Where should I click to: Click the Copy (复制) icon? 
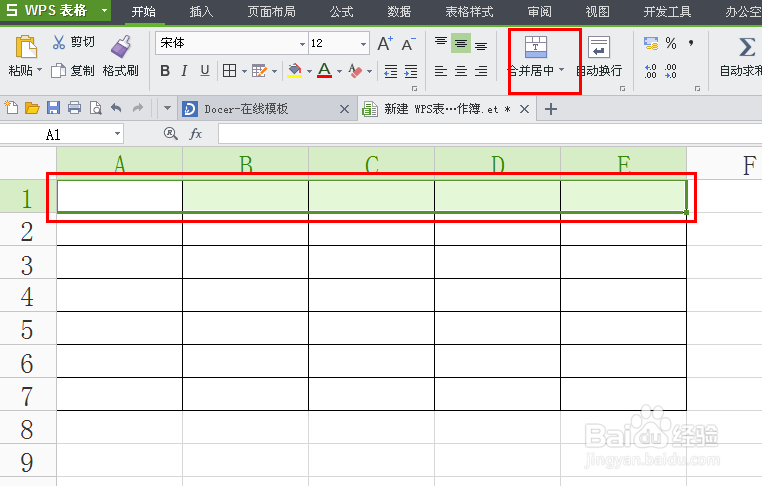pyautogui.click(x=58, y=71)
